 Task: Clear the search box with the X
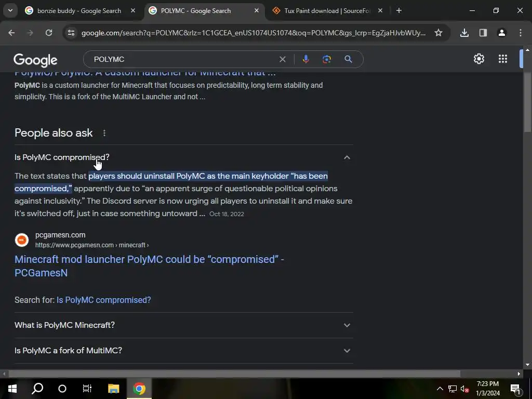(282, 59)
